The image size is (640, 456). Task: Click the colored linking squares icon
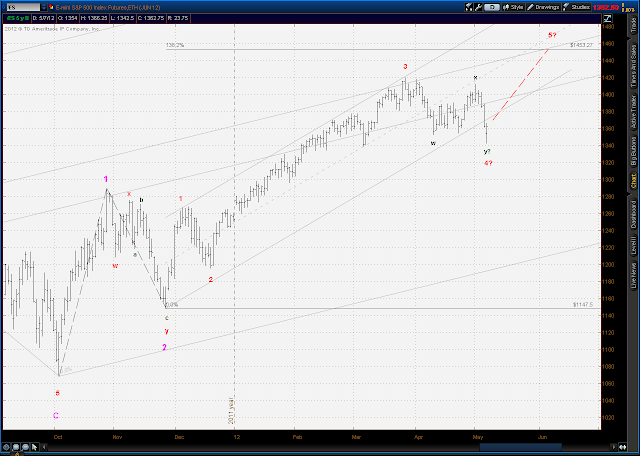tap(51, 7)
